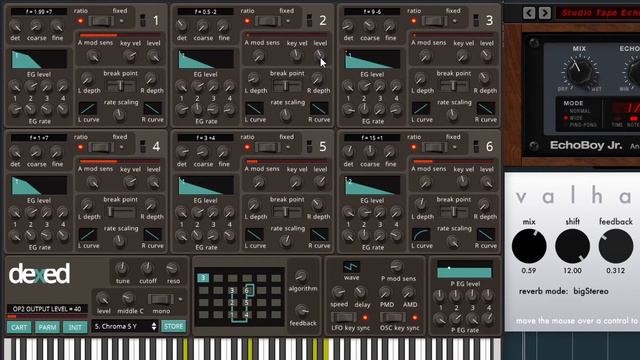Click operator 6 EG envelope display
Image resolution: width=640 pixels, height=360 pixels.
tap(372, 186)
